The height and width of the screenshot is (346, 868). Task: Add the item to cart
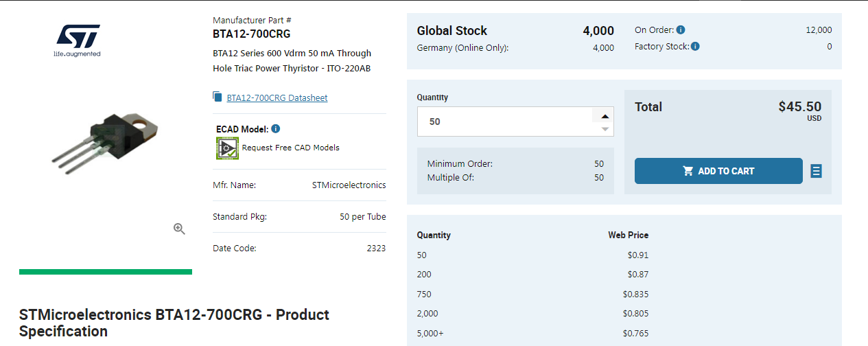(x=718, y=171)
